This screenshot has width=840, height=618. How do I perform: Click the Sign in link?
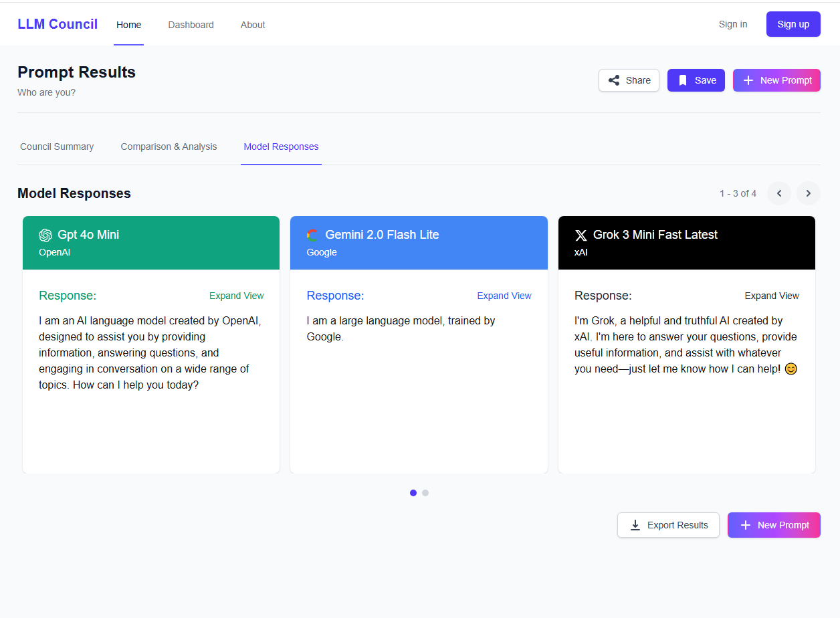(x=733, y=24)
